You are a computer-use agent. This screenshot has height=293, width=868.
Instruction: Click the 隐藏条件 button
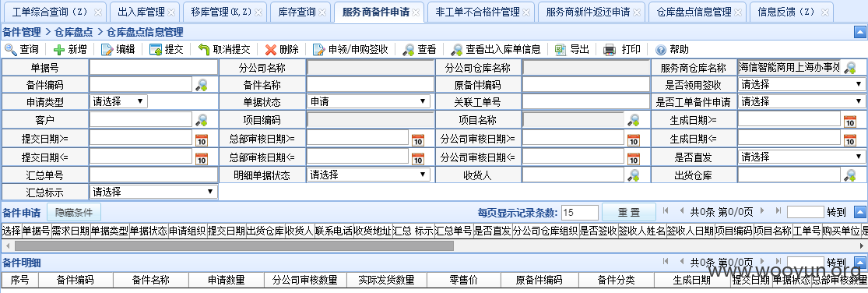[x=74, y=212]
